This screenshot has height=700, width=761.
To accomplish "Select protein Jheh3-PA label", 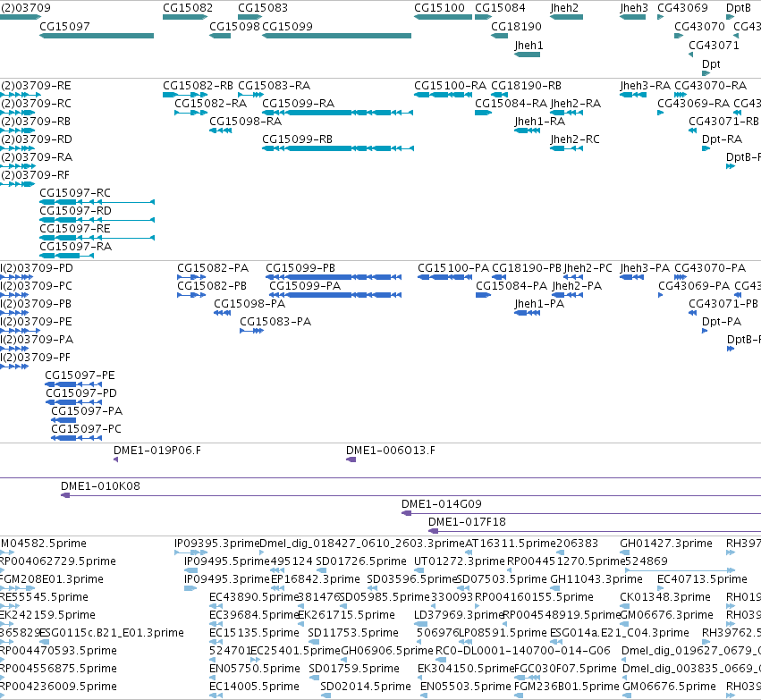I will point(645,268).
